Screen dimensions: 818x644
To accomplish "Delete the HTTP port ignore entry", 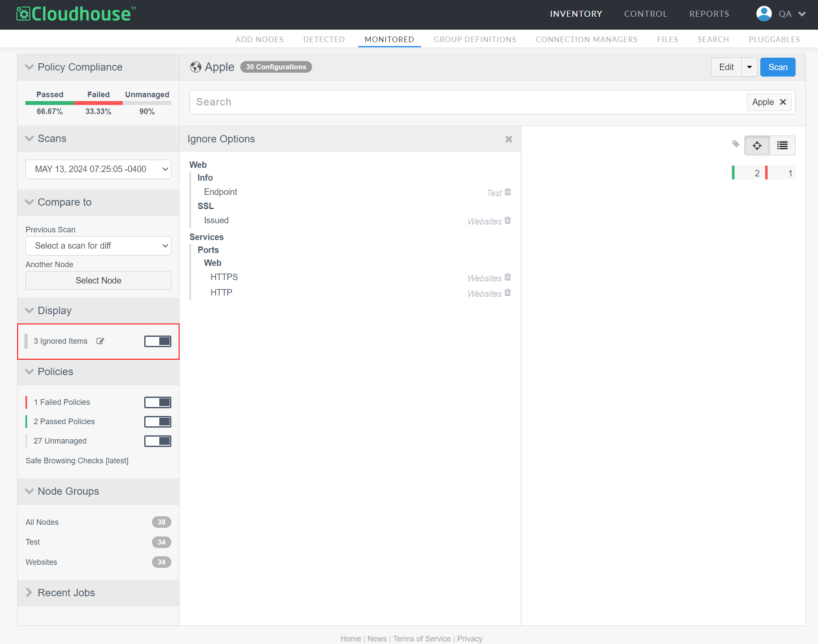I will tap(508, 293).
